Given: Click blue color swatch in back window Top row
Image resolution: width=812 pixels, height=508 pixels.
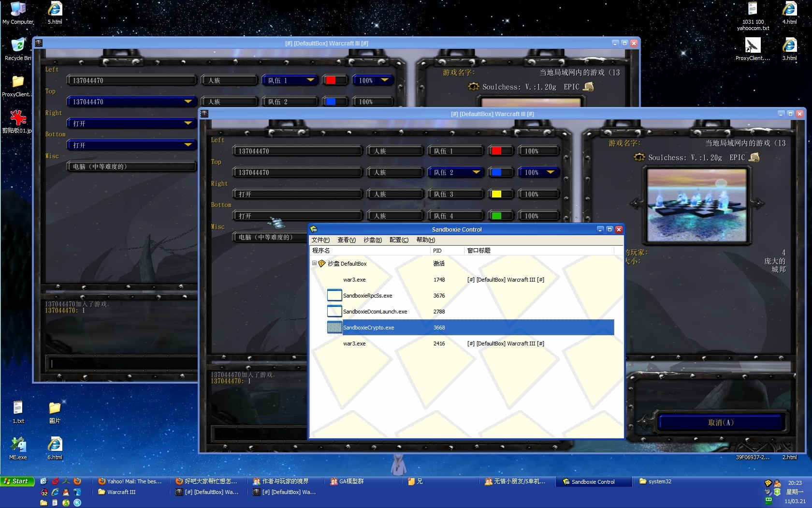Looking at the screenshot, I should 331,102.
